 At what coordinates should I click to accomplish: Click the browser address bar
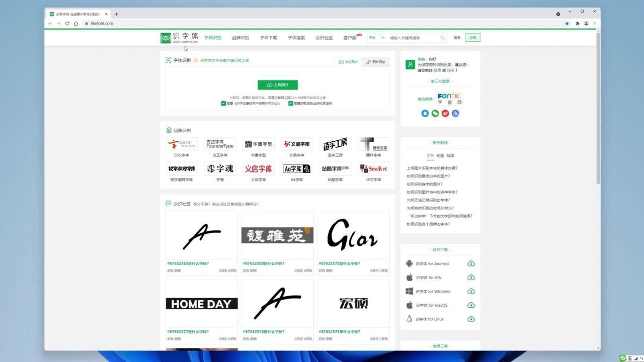click(322, 23)
